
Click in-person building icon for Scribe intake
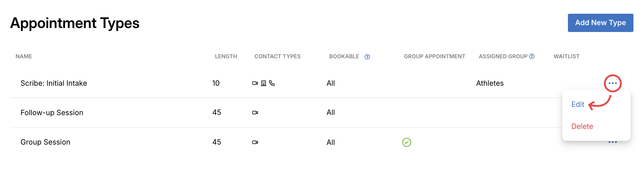(264, 83)
